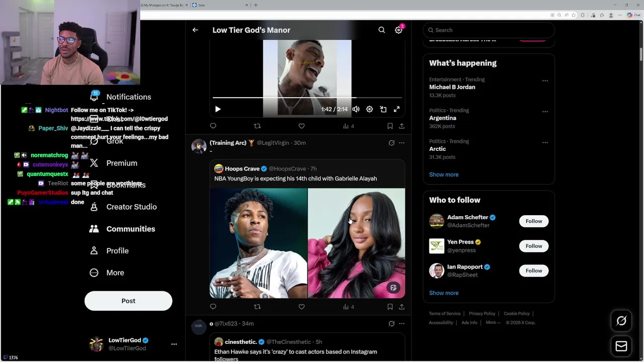
Task: Like the video post
Action: click(x=301, y=126)
